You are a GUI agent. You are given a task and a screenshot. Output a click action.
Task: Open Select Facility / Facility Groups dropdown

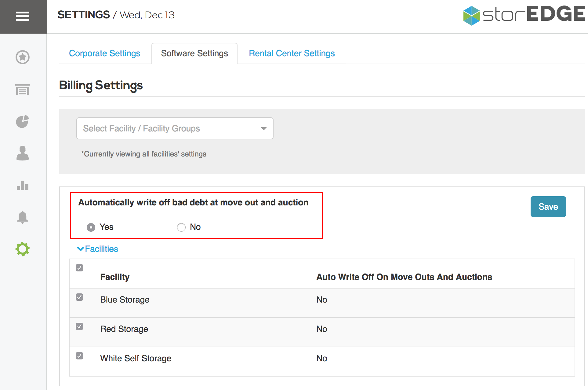(x=175, y=128)
